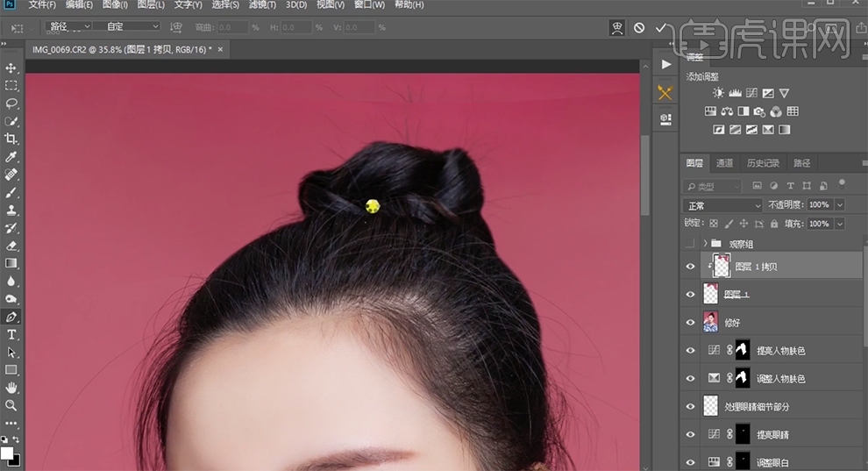This screenshot has width=868, height=471.
Task: Expand the 观察组 layer group
Action: click(x=705, y=244)
